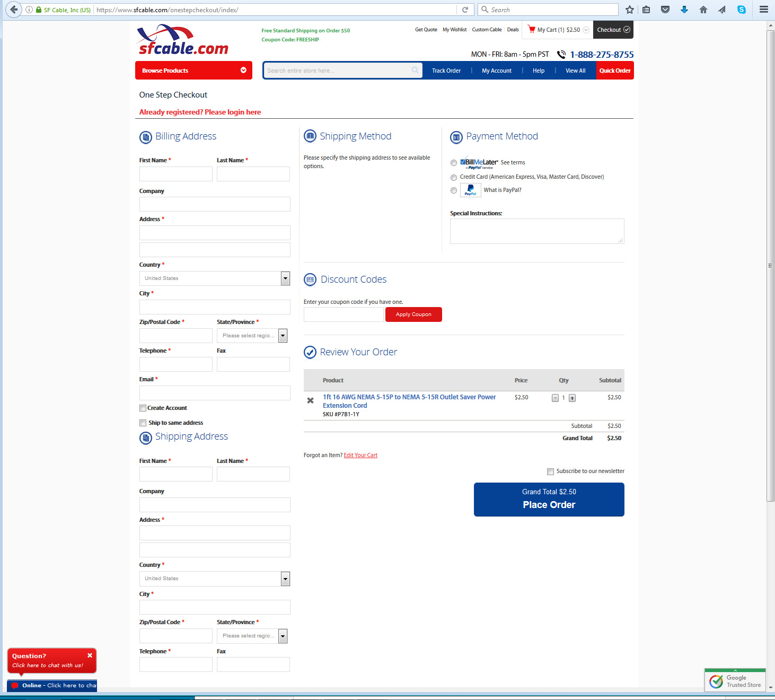Click the shopping cart icon
The height and width of the screenshot is (700, 775).
(531, 29)
